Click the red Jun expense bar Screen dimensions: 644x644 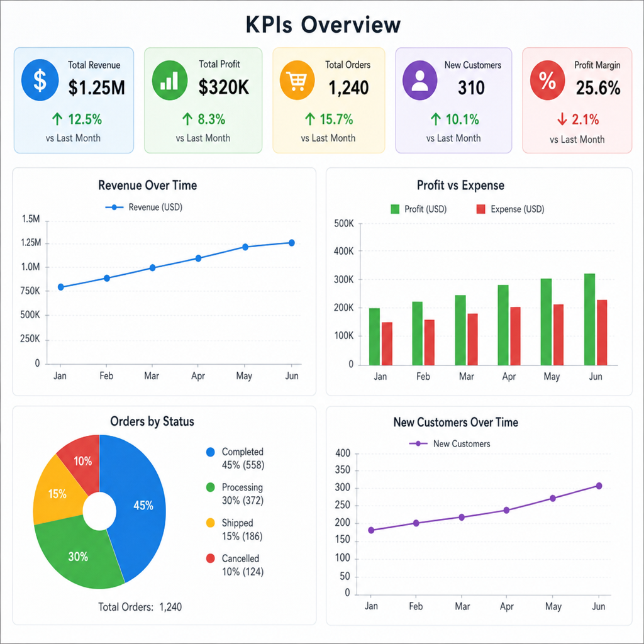[602, 333]
